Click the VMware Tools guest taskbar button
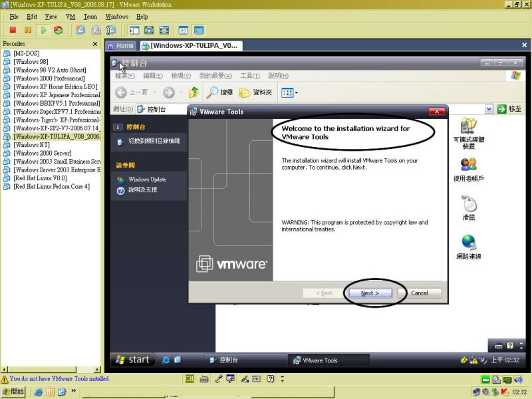This screenshot has width=532, height=399. point(329,360)
